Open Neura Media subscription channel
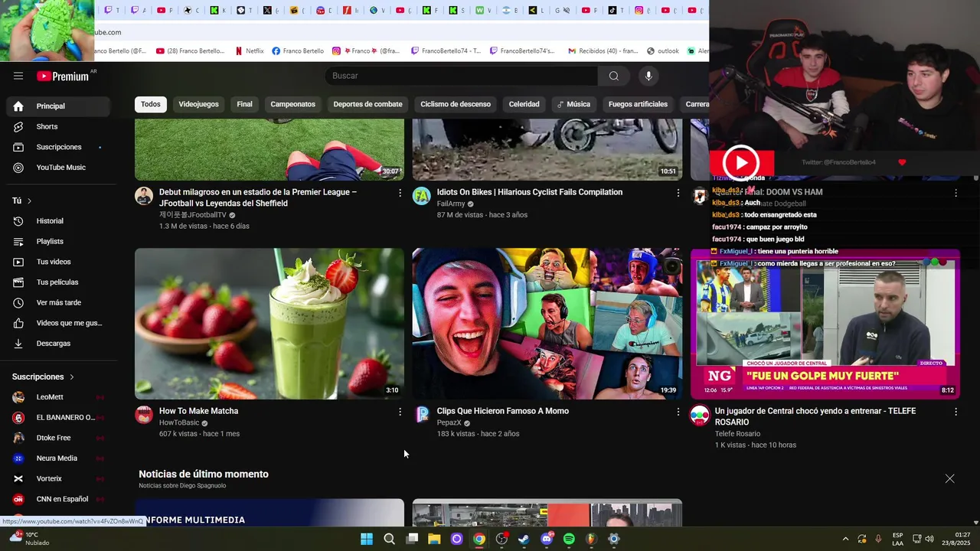 [58, 458]
